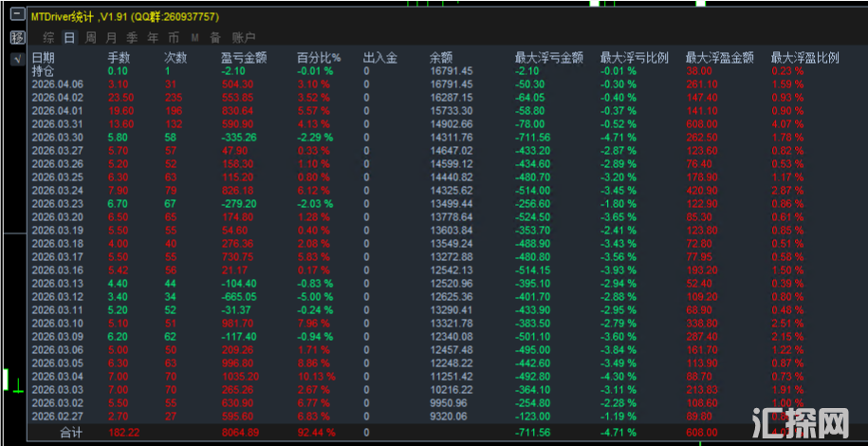
Task: Select the 2026.04.02 date row
Action: (57, 98)
